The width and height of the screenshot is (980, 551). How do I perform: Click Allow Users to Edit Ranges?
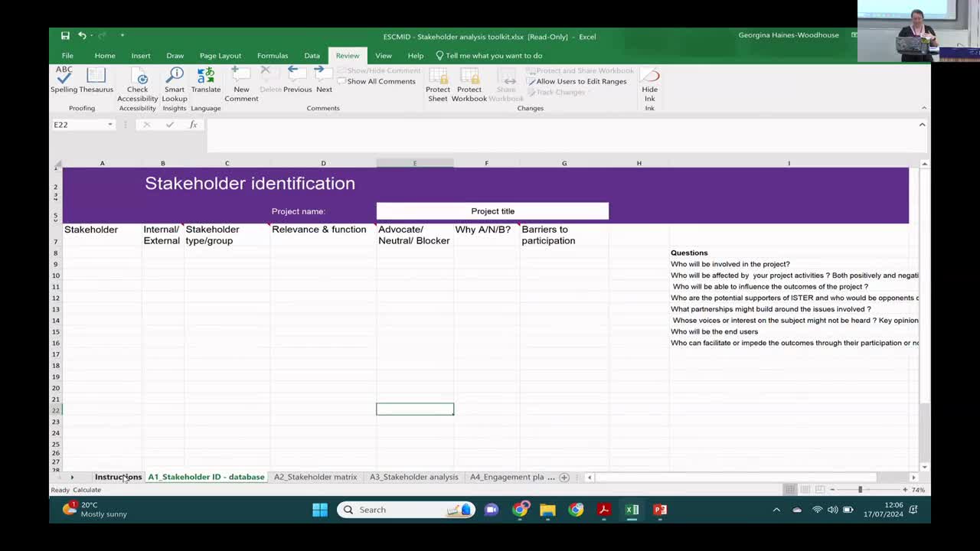click(x=577, y=81)
